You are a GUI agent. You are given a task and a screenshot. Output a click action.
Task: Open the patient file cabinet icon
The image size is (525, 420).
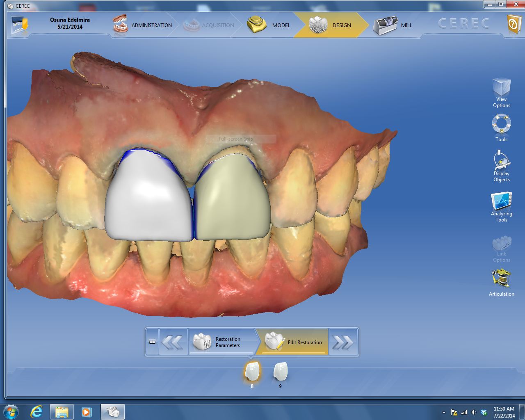click(20, 25)
